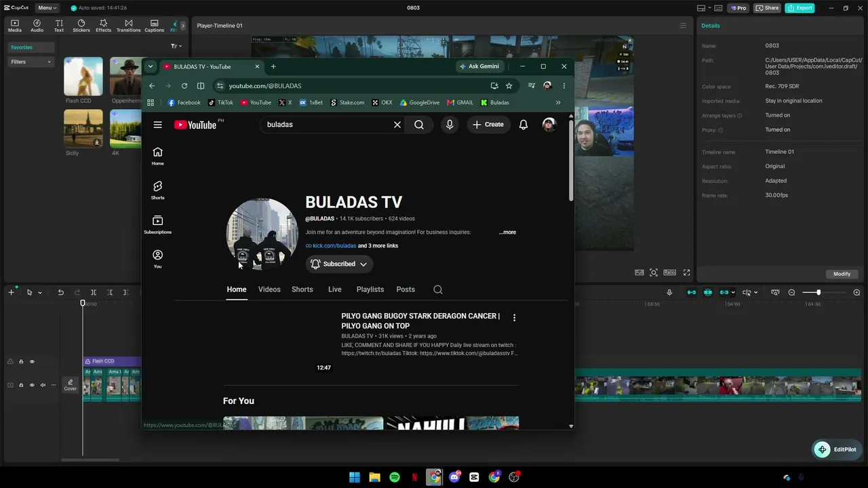This screenshot has height=488, width=868.
Task: Bookmark this page with the star icon
Action: [509, 86]
